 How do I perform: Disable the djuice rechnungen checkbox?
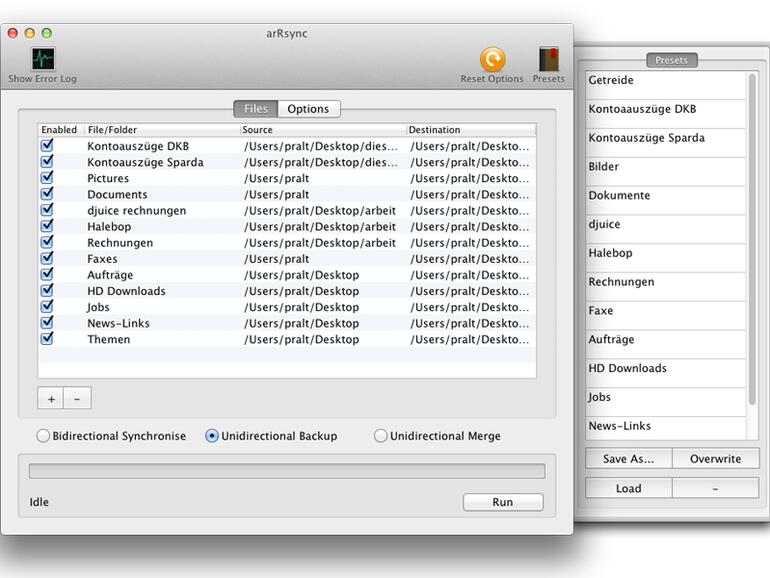pos(47,210)
